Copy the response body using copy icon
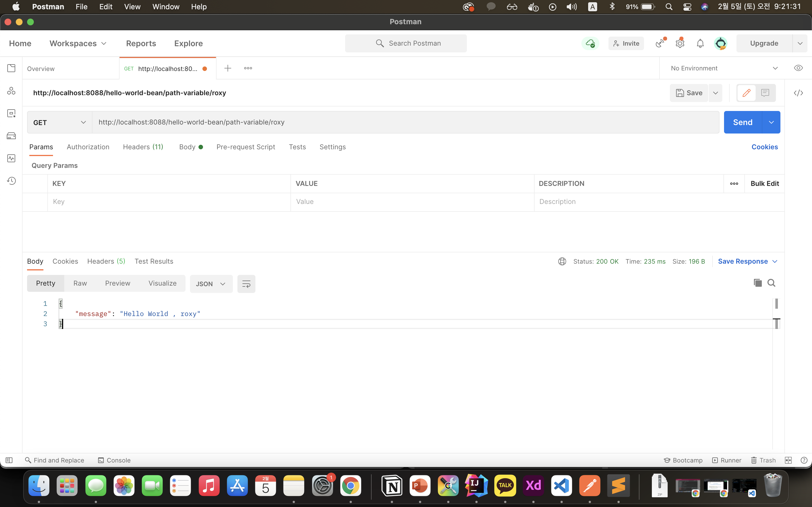 click(x=757, y=283)
